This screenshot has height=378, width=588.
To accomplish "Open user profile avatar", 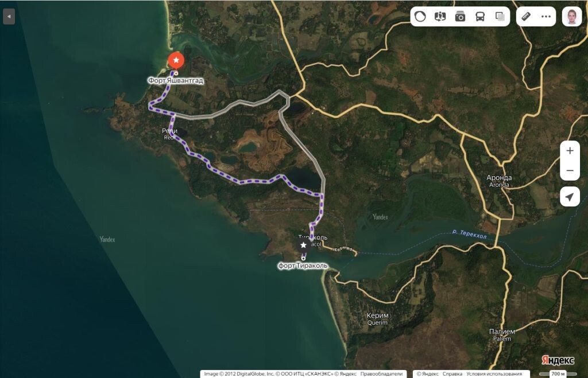I will coord(571,17).
